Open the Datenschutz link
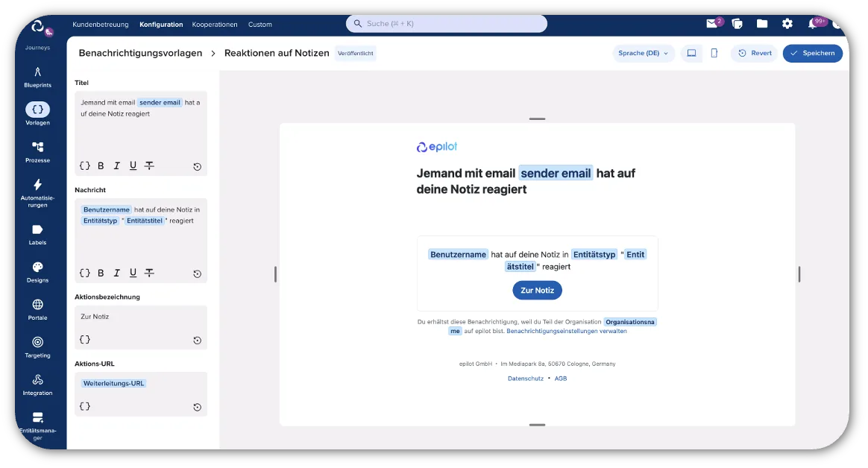This screenshot has width=868, height=468. [525, 379]
